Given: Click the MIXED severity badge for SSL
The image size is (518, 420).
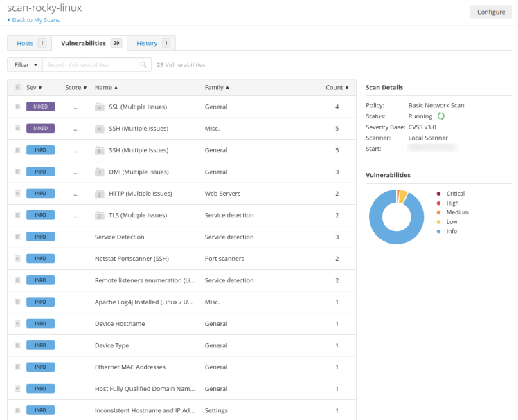Looking at the screenshot, I should coord(40,107).
